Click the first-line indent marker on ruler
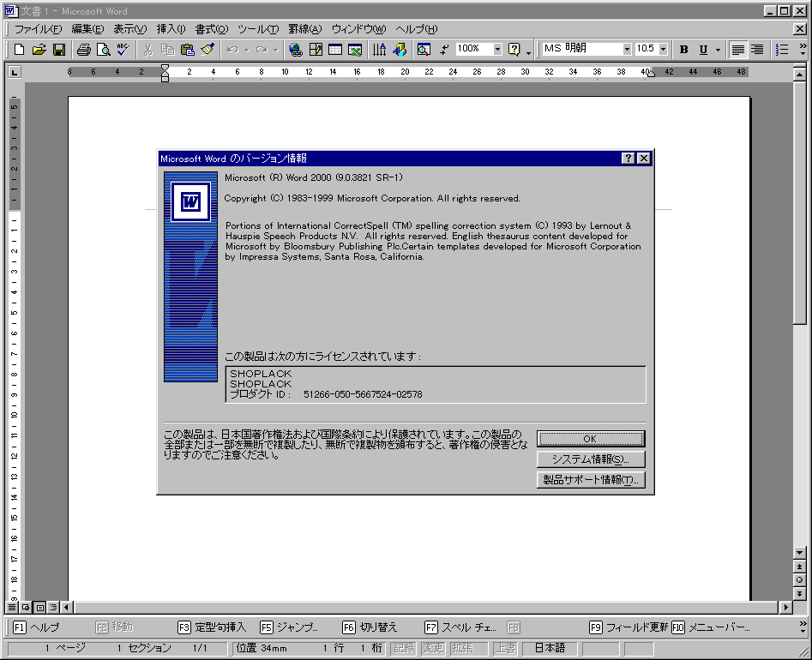The image size is (812, 660). point(165,68)
